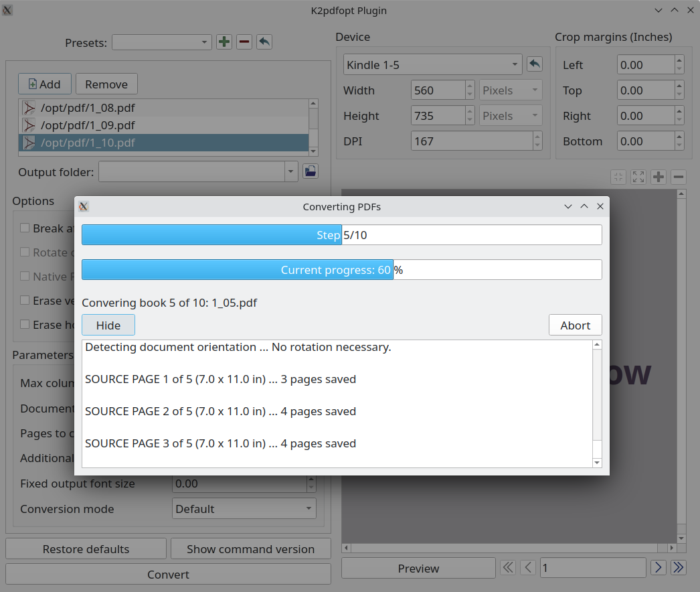Go to last preview page double-arrow

[x=679, y=567]
